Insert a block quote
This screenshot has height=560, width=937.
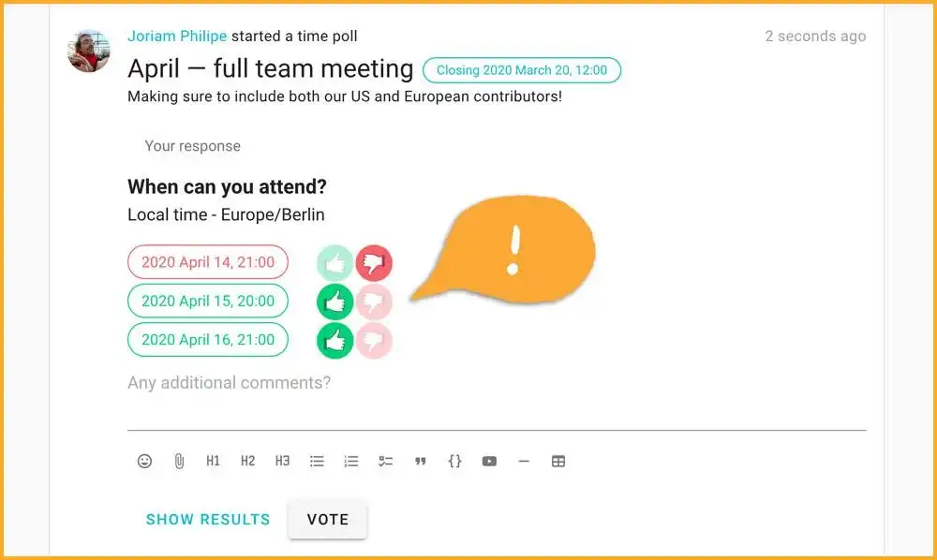[421, 461]
